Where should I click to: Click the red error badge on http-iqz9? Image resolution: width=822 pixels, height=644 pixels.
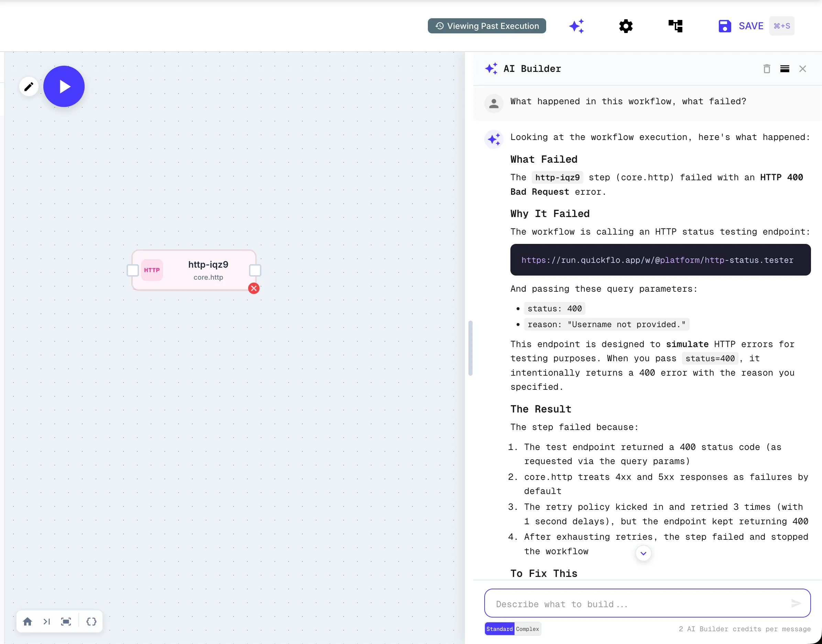[x=254, y=288]
